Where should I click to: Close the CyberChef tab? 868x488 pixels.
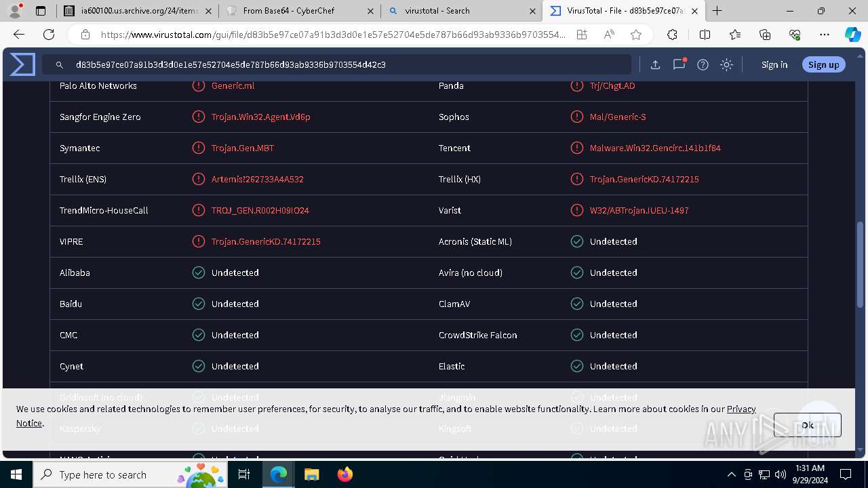(x=370, y=11)
